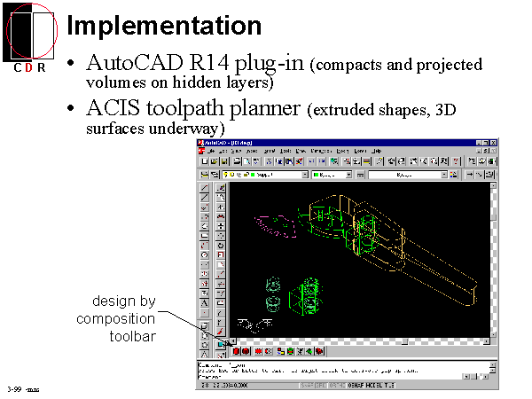
Task: Select the Multiline Text 'A' tool
Action: coord(206,302)
